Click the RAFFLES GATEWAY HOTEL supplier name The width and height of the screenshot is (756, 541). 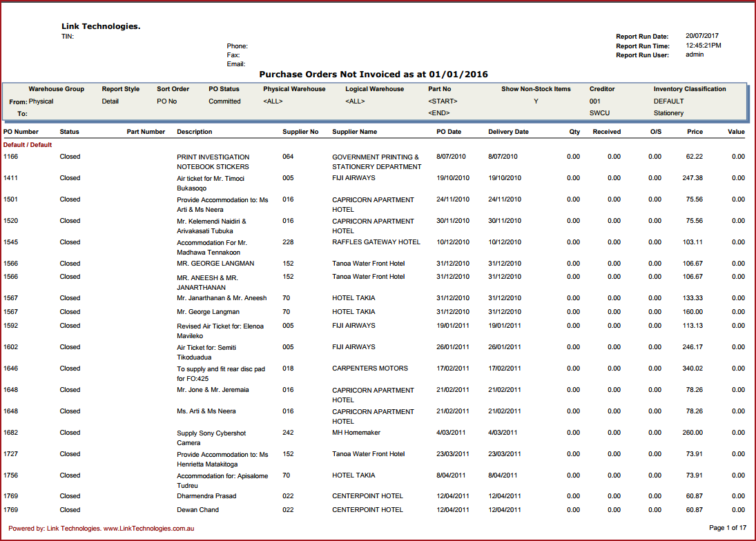(376, 242)
